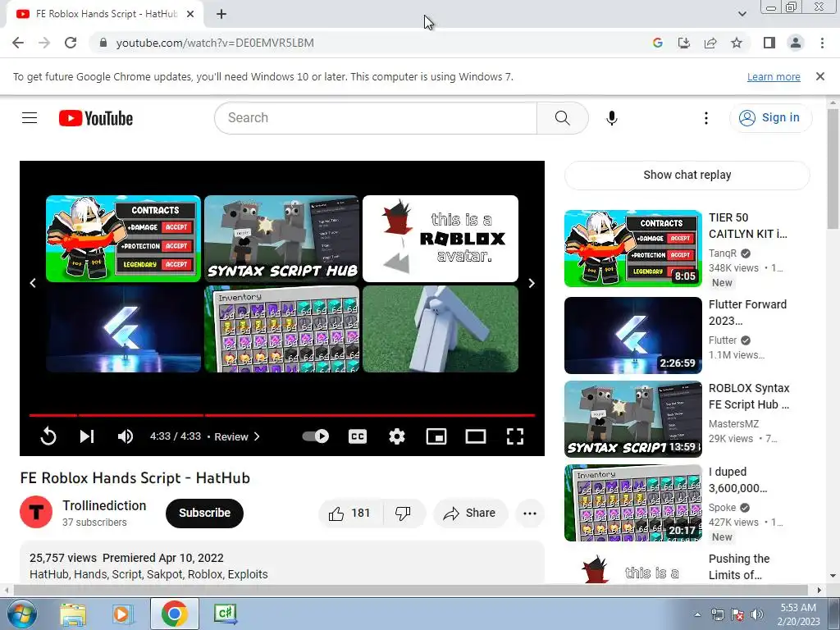840x630 pixels.
Task: Go back in browser history
Action: point(18,43)
